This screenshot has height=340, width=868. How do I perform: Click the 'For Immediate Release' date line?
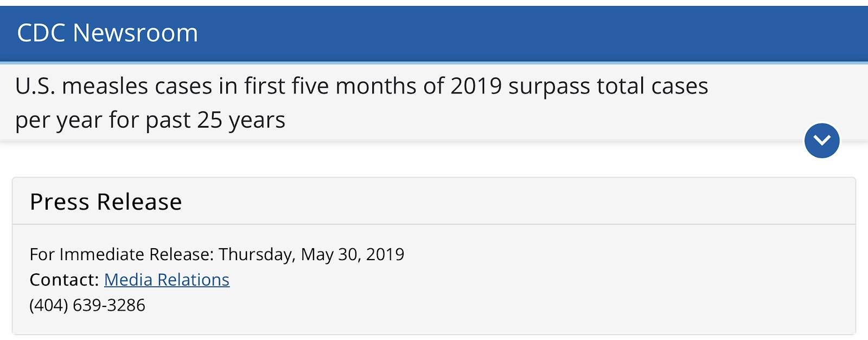[217, 254]
